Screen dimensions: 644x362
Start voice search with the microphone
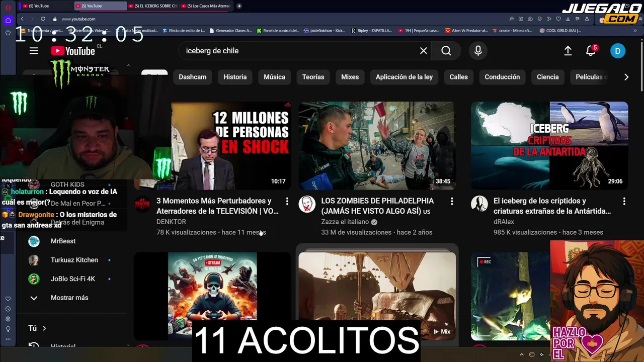[478, 51]
